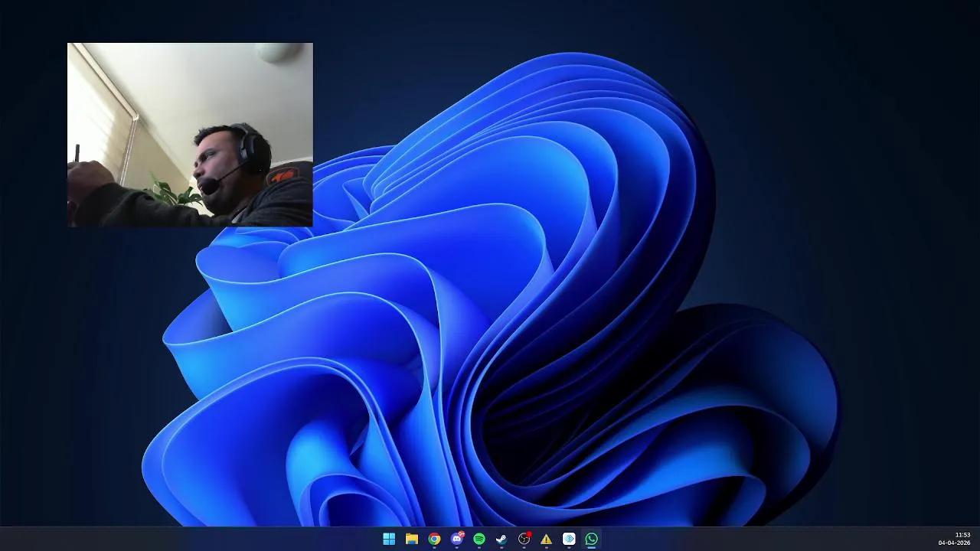Click the red notification badge on Discord
This screenshot has width=980, height=551.
(x=462, y=534)
